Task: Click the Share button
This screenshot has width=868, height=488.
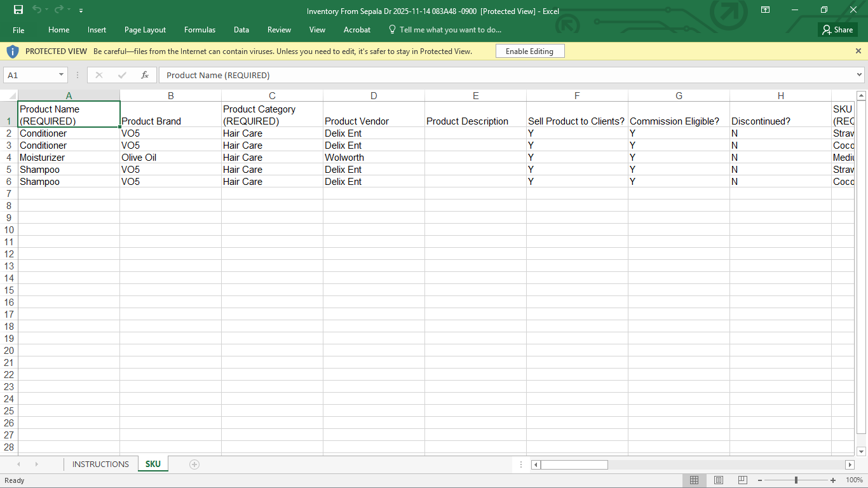Action: [x=837, y=30]
